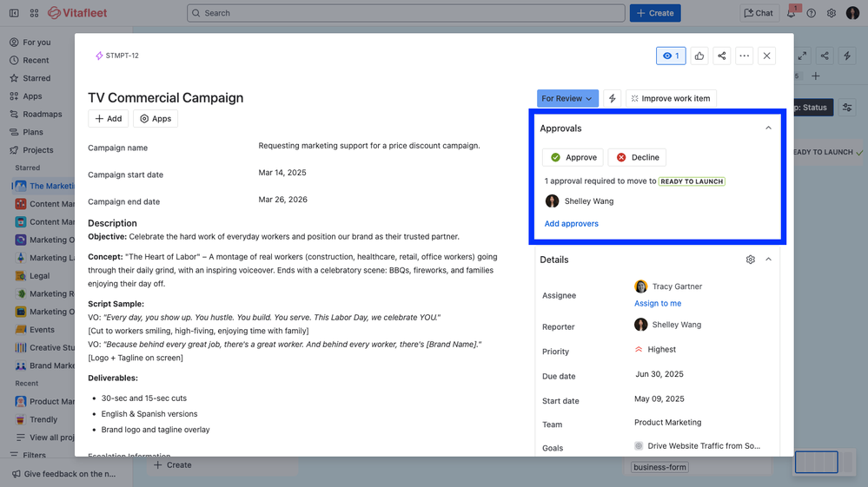Collapse the Approvals section
Viewport: 868px width, 487px height.
768,128
